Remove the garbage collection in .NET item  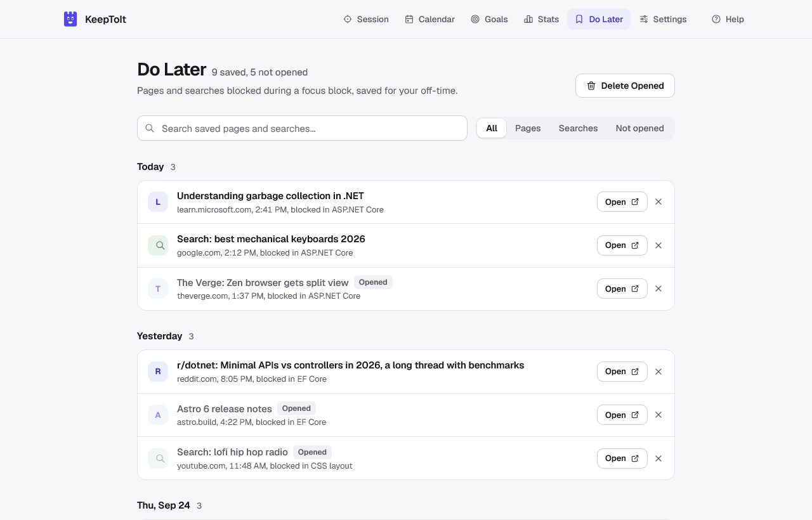pos(658,202)
